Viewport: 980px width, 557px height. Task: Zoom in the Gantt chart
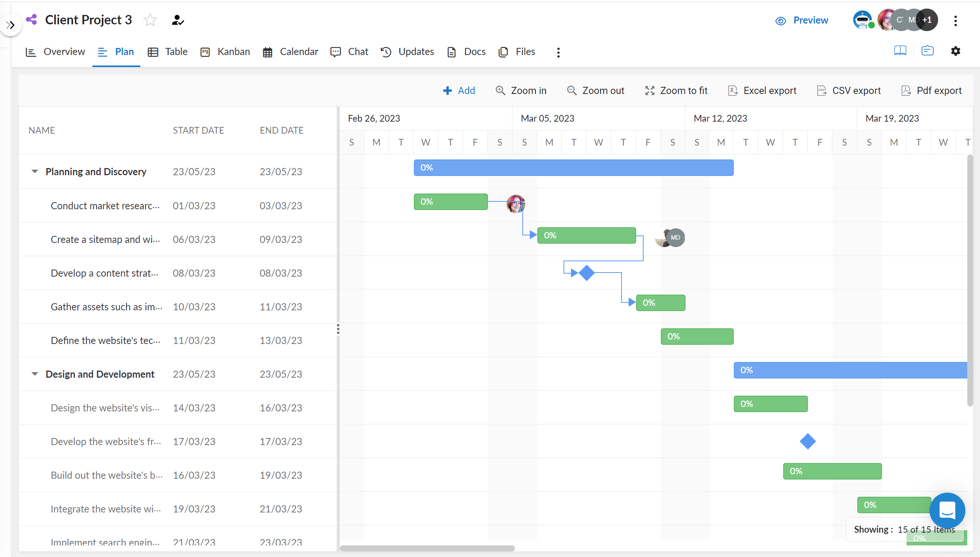(521, 91)
